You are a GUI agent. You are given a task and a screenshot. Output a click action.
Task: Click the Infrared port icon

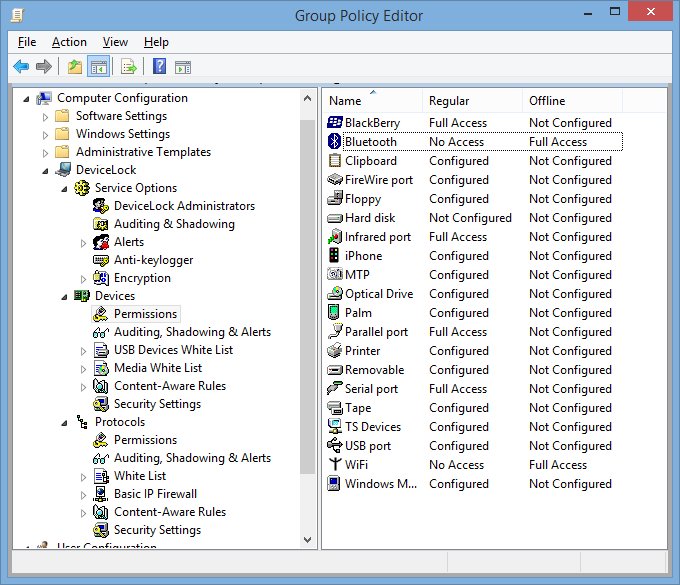coord(334,237)
